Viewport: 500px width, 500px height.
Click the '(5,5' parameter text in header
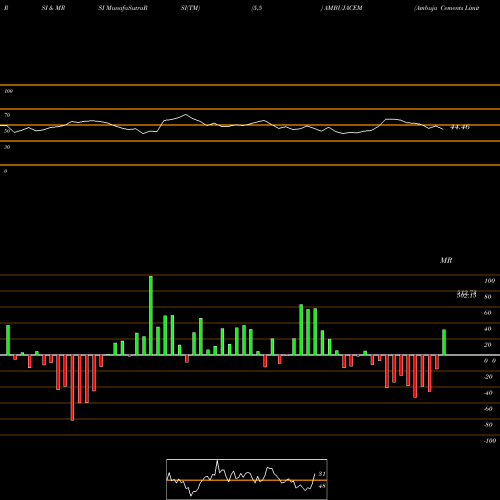257,8
